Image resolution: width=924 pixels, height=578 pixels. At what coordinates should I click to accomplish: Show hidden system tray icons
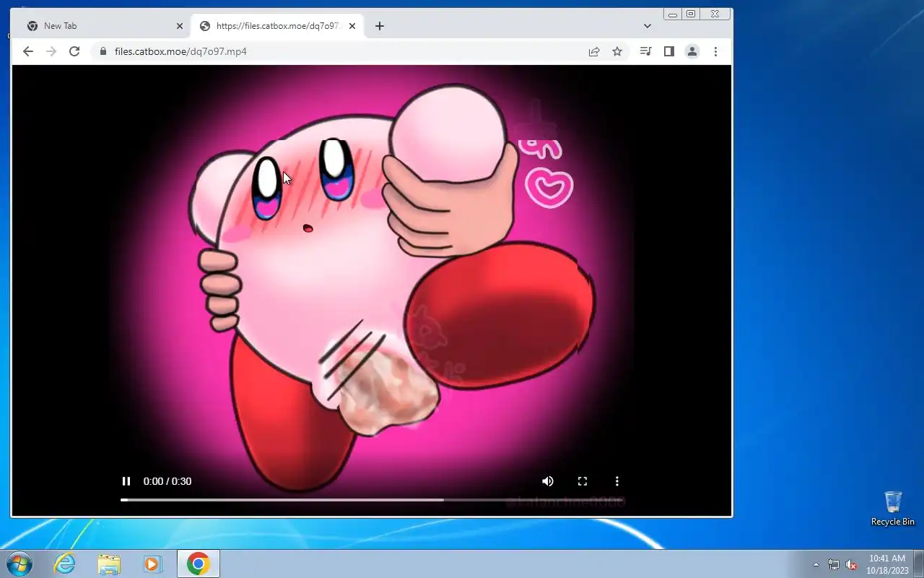816,564
